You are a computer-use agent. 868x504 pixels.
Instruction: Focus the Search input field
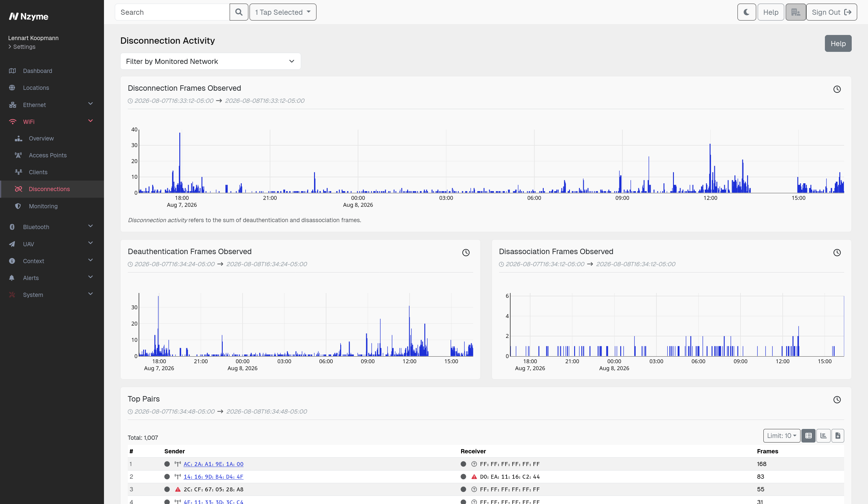tap(172, 12)
